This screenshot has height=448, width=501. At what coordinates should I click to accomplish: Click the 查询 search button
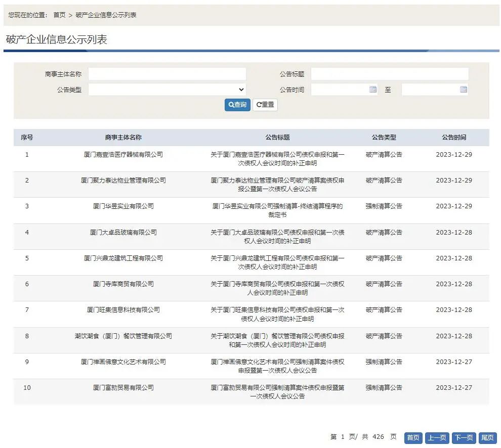[237, 105]
